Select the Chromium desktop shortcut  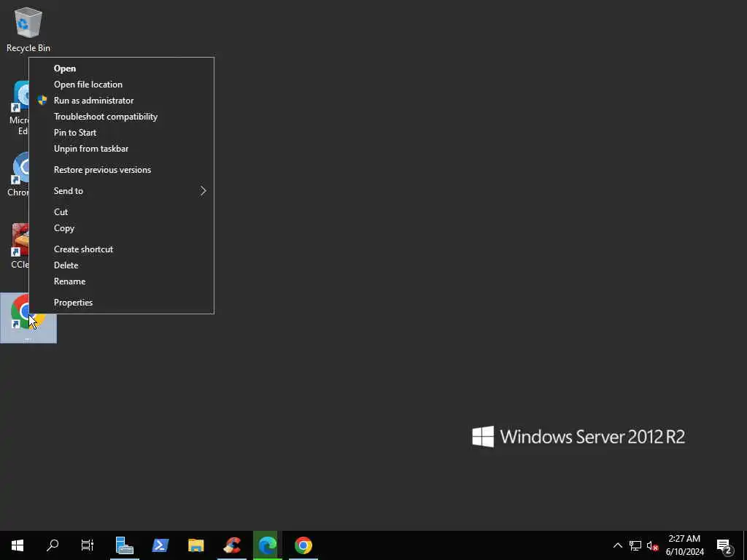click(x=19, y=174)
